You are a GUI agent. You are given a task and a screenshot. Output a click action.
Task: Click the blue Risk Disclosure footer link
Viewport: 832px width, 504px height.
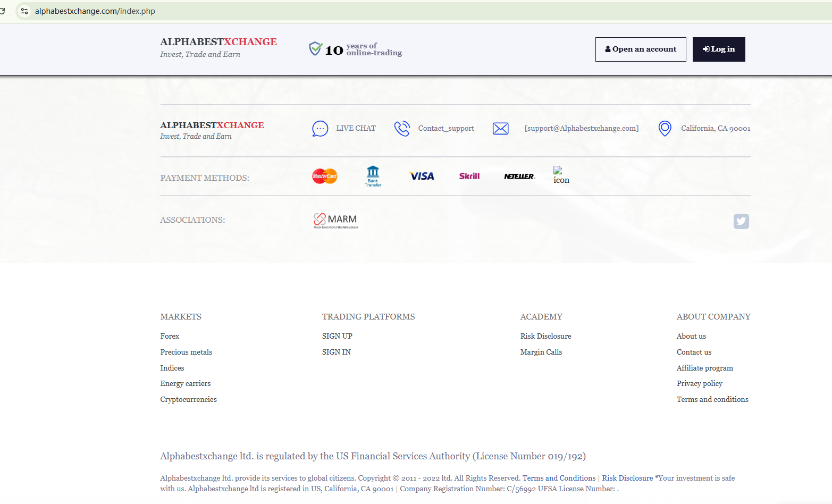point(627,478)
